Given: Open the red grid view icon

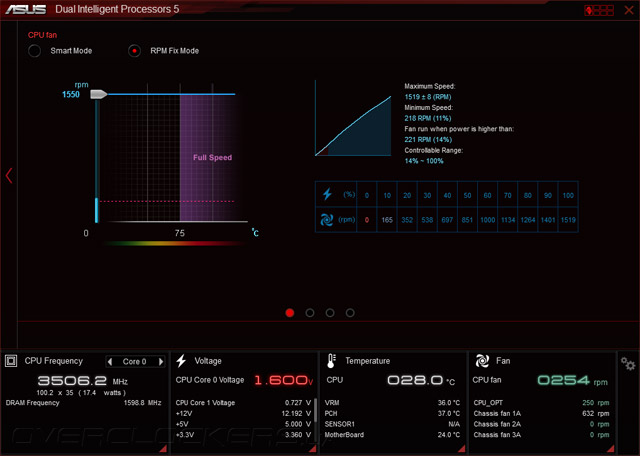Looking at the screenshot, I should (599, 10).
